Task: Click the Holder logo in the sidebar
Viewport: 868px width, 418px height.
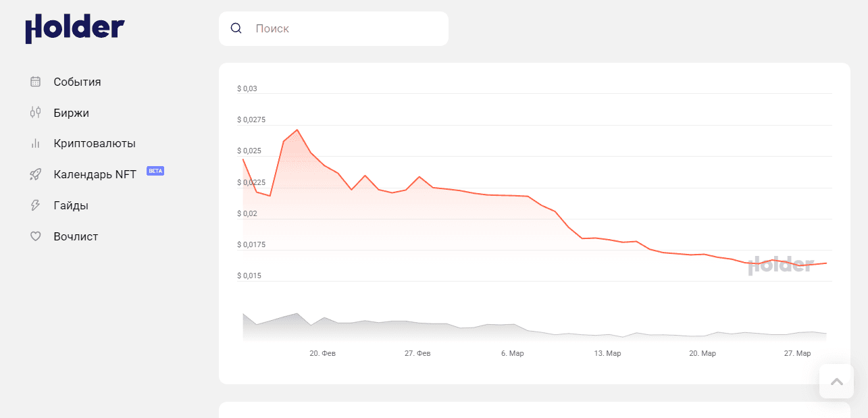Action: click(75, 29)
